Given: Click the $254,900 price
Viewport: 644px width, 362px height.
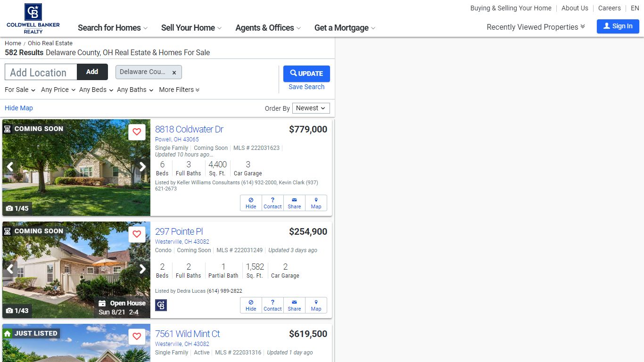Looking at the screenshot, I should (x=308, y=232).
